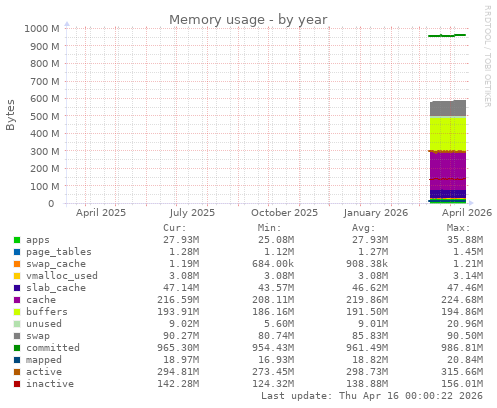Click the 'slab_cache' legend label
The height and width of the screenshot is (408, 497).
[x=56, y=288]
